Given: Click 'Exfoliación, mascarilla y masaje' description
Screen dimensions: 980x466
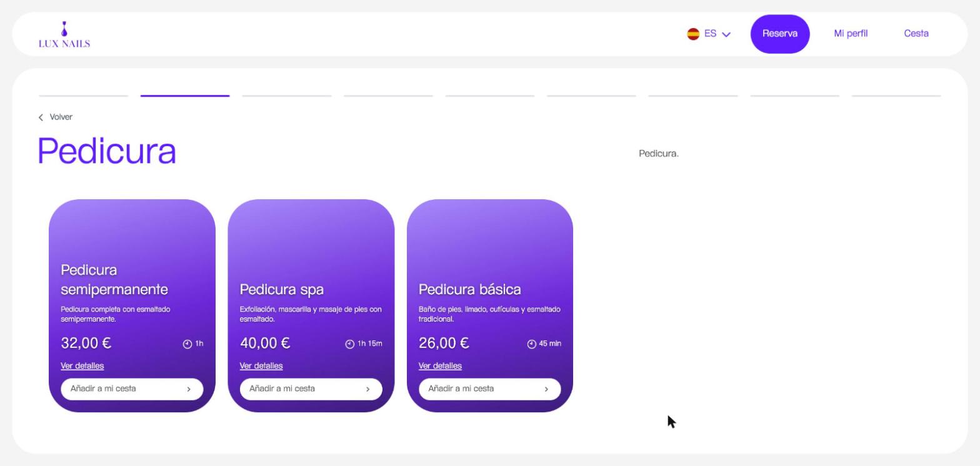Looking at the screenshot, I should coord(311,314).
